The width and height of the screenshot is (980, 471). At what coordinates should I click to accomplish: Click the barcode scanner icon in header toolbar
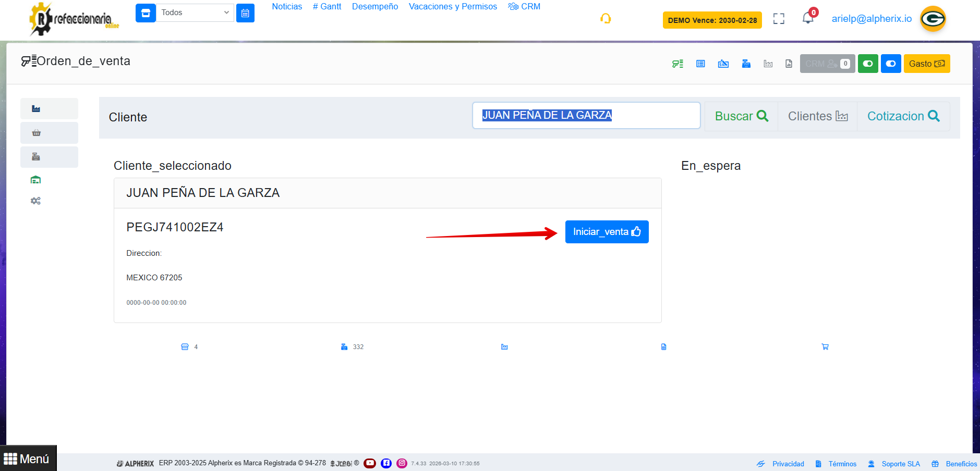[677, 64]
